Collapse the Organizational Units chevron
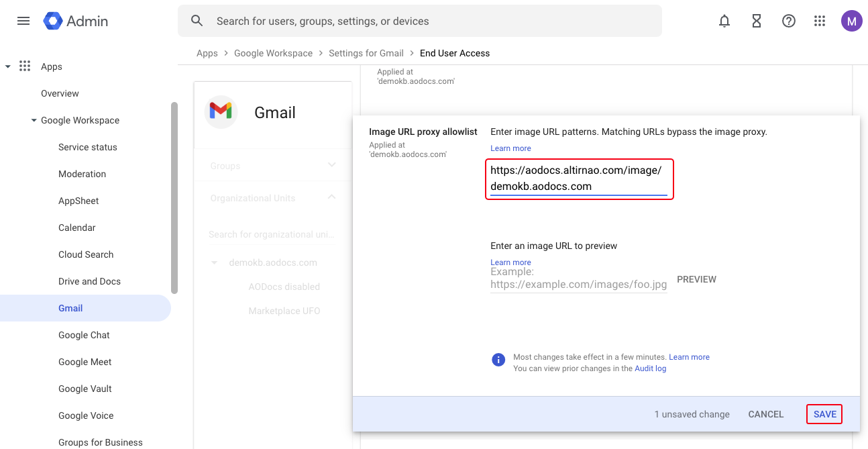Image resolution: width=868 pixels, height=449 pixels. (332, 197)
